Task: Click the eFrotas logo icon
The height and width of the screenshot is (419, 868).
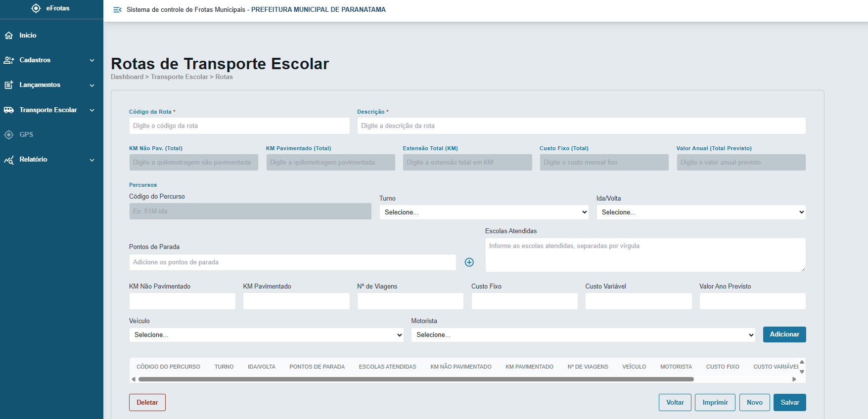Action: pyautogui.click(x=36, y=8)
